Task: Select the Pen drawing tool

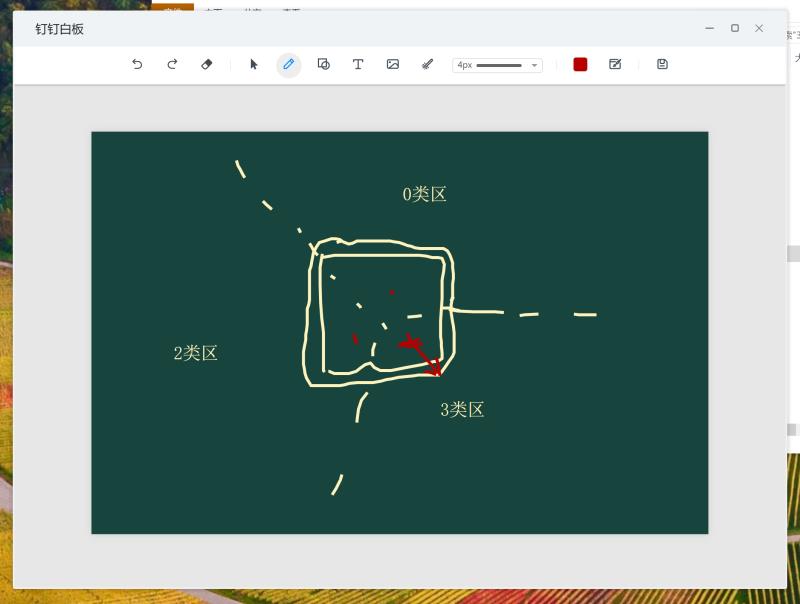Action: pos(289,64)
